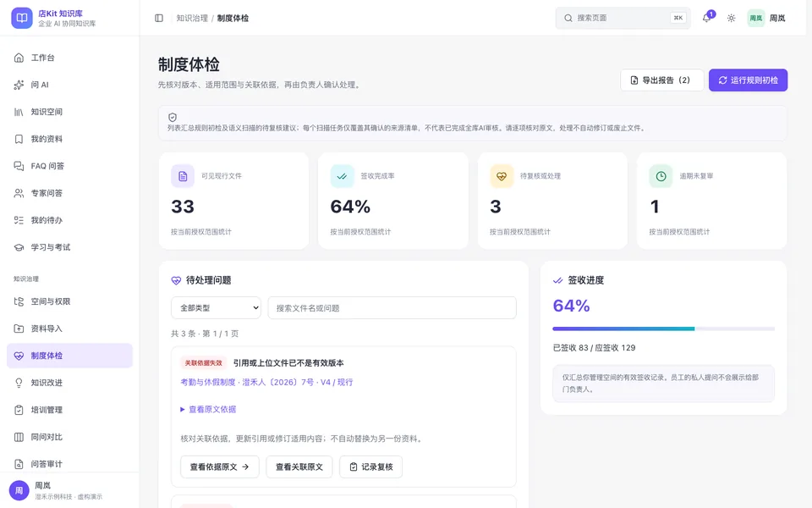Click the 签收完成率 double-check icon
Image resolution: width=812 pixels, height=508 pixels.
(x=342, y=176)
